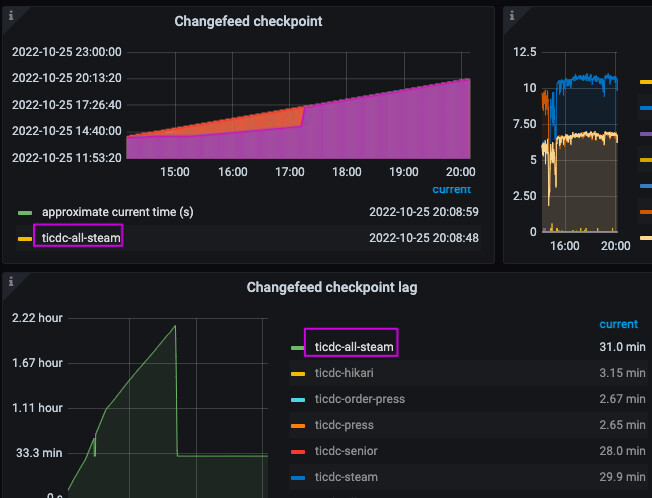
Task: Open the Changefeed checkpoint panel title menu
Action: 248,21
